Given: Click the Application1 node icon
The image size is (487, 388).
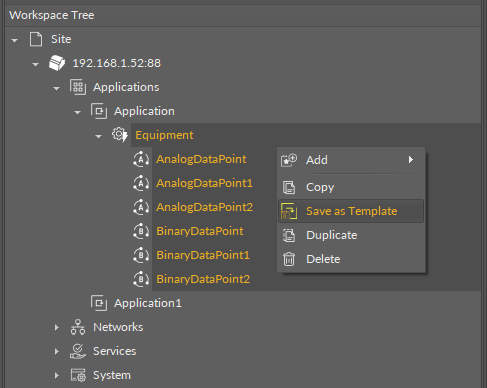Looking at the screenshot, I should pos(99,303).
